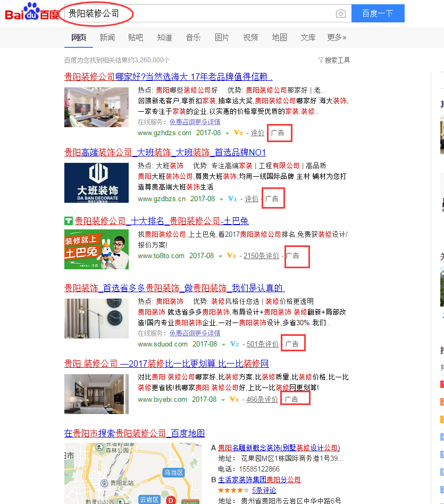The image size is (444, 504).
Task: Open the 更多» menu
Action: 337,38
